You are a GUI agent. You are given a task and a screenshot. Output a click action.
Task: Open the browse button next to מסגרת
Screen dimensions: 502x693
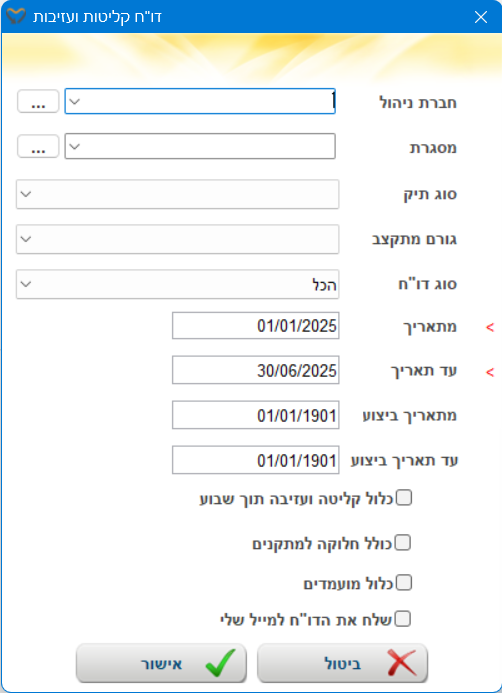(38, 146)
